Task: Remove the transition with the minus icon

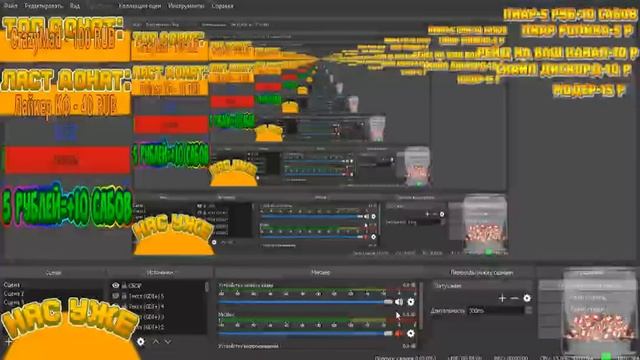Action: click(x=514, y=298)
